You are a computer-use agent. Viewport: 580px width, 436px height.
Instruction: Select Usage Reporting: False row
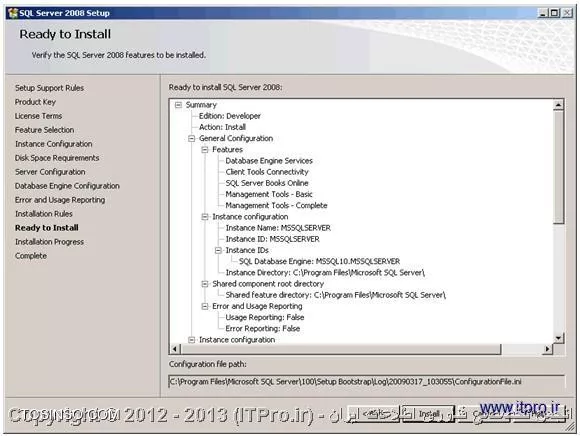pos(265,317)
